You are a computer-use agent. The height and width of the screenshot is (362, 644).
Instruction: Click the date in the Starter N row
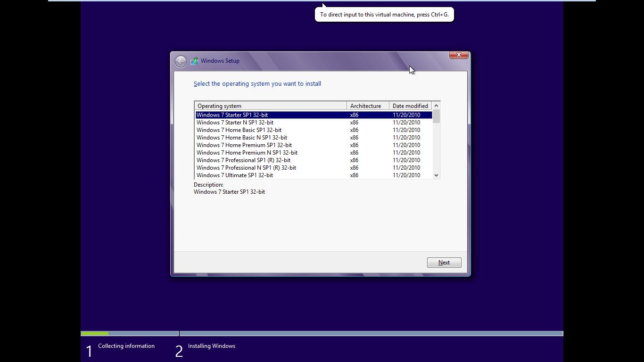(406, 123)
